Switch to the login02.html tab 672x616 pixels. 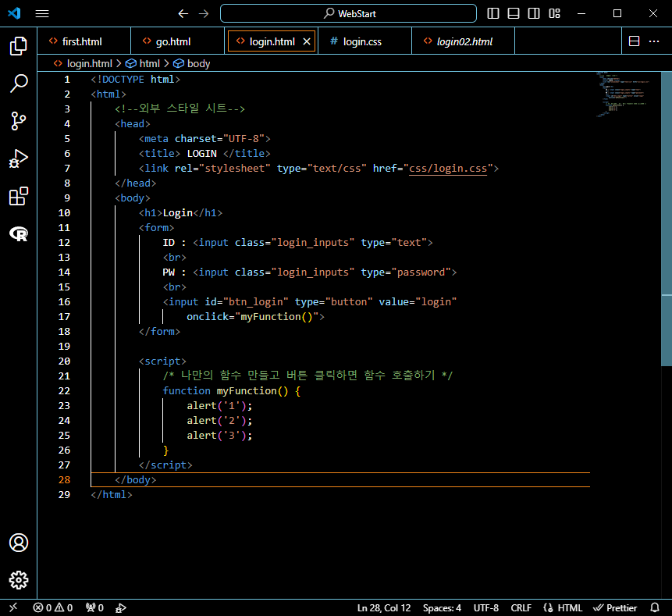(x=464, y=41)
